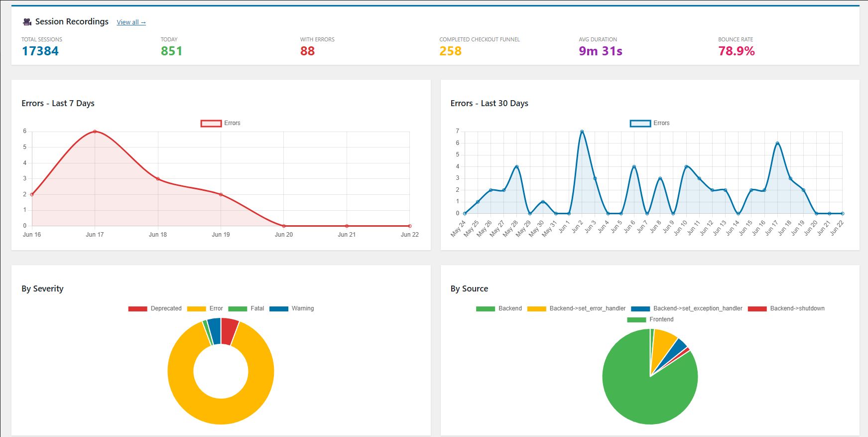This screenshot has height=437, width=868.
Task: Toggle the Warning severity legend swatch
Action: 279,308
